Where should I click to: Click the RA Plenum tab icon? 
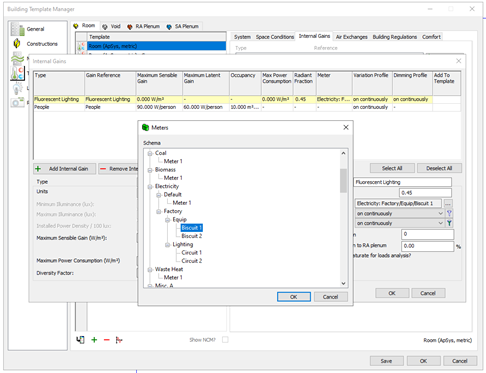[x=130, y=26]
